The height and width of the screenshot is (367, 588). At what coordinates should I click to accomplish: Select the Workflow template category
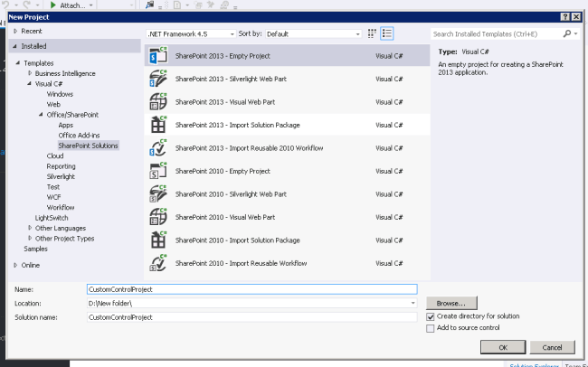coord(60,207)
